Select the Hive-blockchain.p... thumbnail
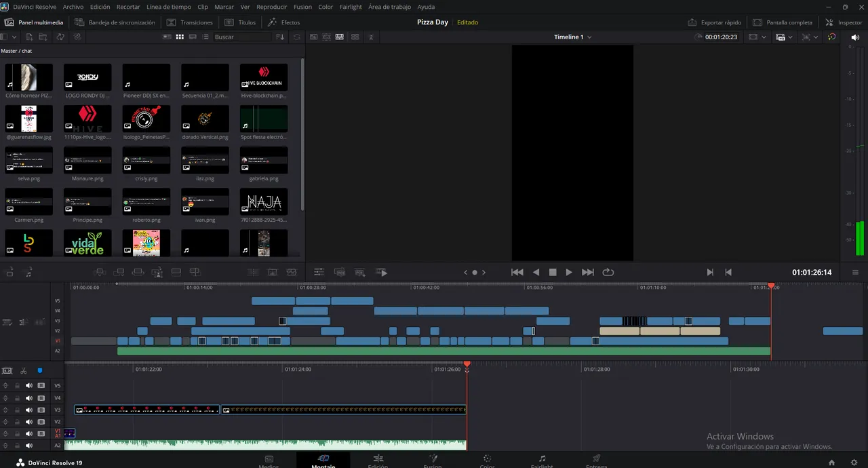The width and height of the screenshot is (868, 468). coord(264,77)
